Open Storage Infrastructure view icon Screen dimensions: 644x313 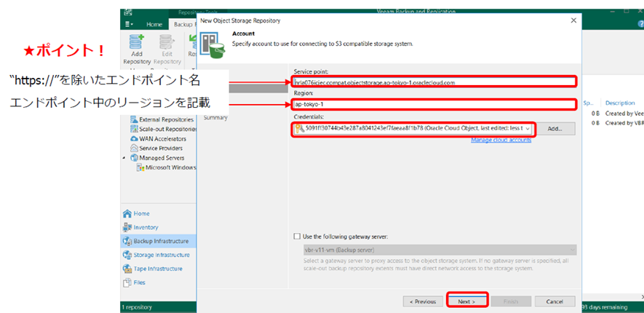click(x=127, y=255)
